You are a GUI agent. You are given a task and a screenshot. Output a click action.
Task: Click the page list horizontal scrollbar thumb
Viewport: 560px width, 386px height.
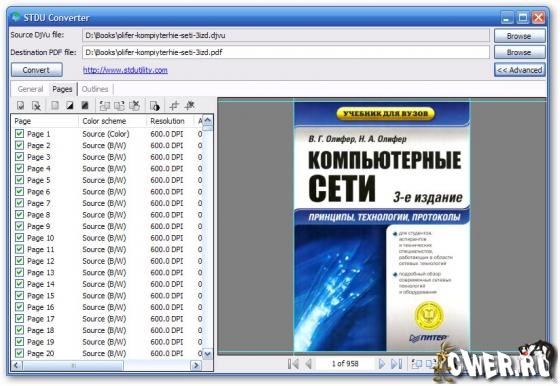point(73,365)
